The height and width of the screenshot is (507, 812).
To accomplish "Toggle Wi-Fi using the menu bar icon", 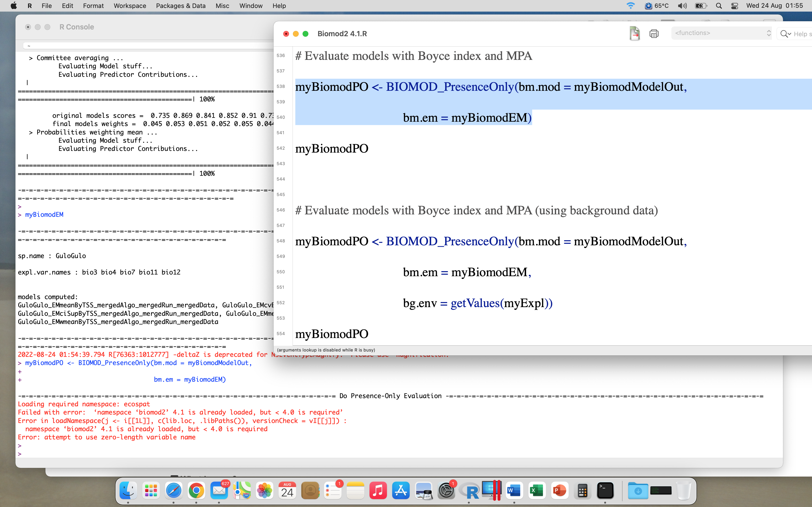I will click(x=631, y=6).
